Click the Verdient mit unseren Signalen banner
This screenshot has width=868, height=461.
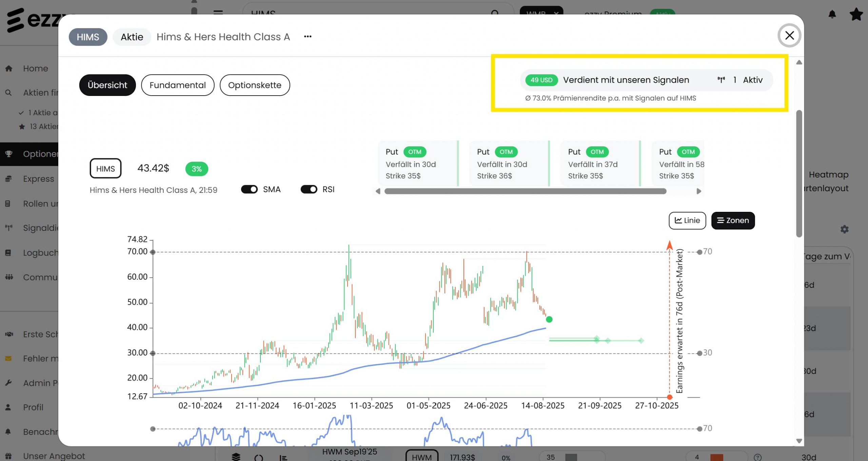[x=646, y=80]
